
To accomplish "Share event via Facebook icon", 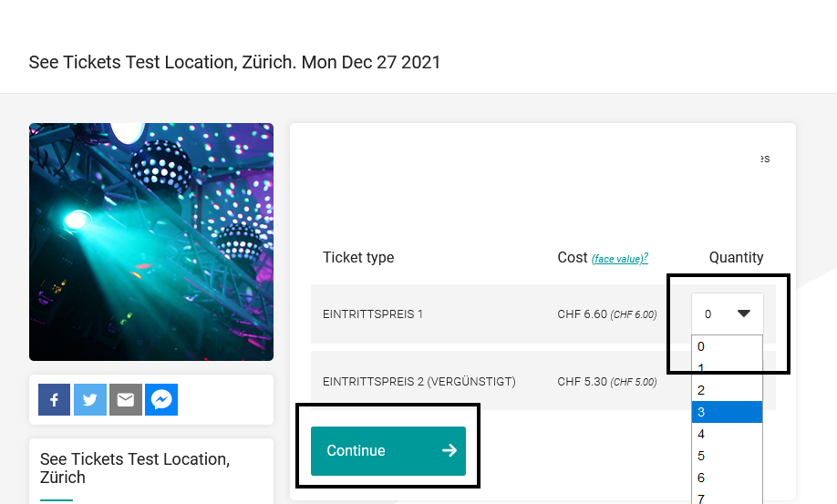I will [x=54, y=399].
